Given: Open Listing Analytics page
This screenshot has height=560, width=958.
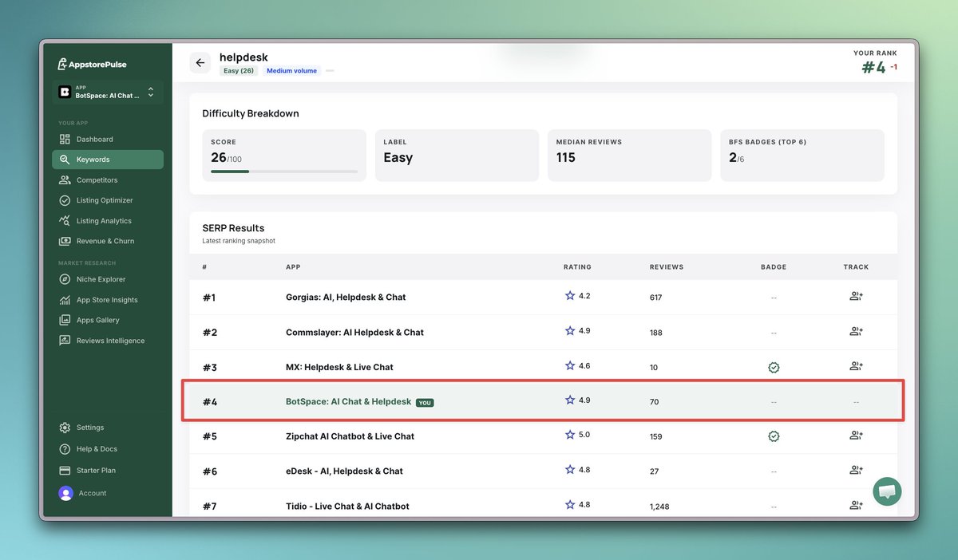Looking at the screenshot, I should [x=108, y=221].
